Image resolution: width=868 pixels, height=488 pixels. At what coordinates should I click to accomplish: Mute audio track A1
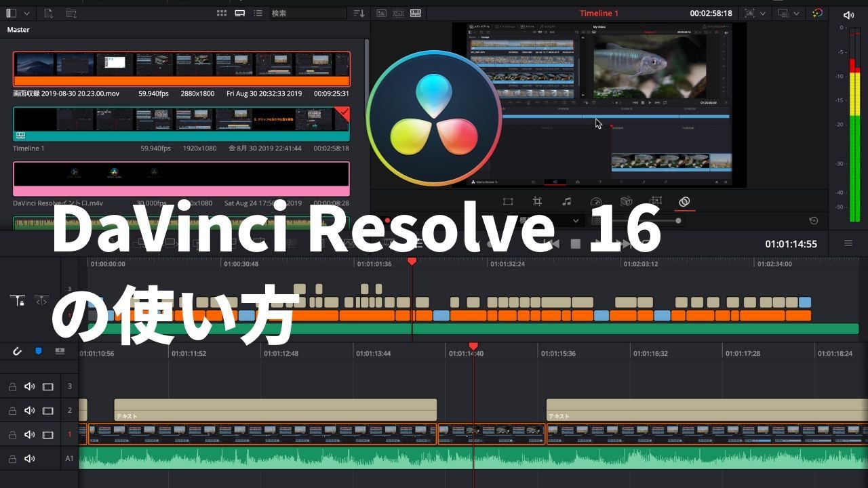29,459
